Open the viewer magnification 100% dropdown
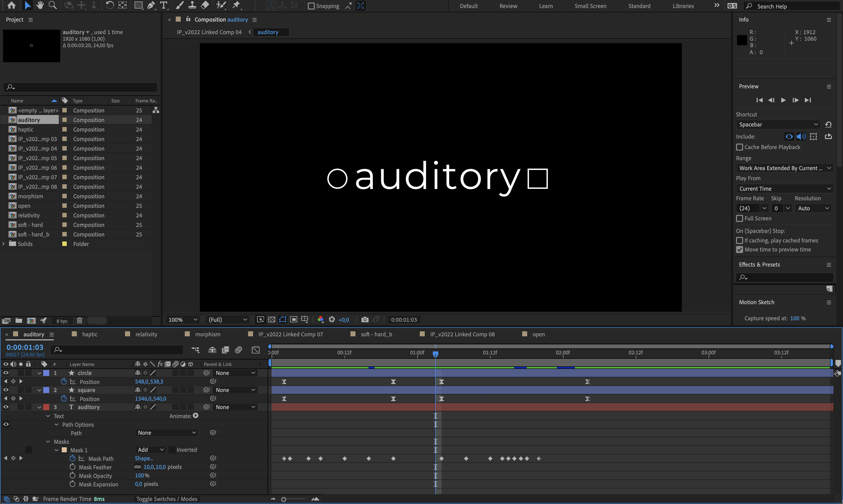 tap(183, 320)
